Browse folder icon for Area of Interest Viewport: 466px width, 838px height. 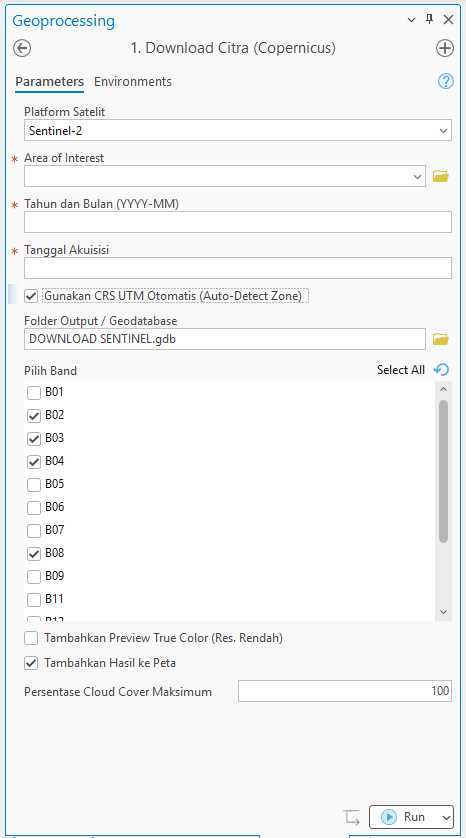(x=441, y=176)
